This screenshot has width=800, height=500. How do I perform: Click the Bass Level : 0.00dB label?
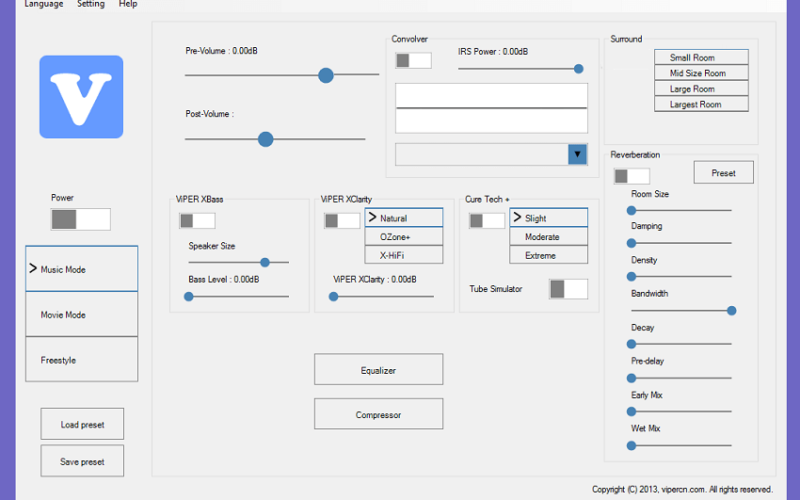tap(223, 280)
